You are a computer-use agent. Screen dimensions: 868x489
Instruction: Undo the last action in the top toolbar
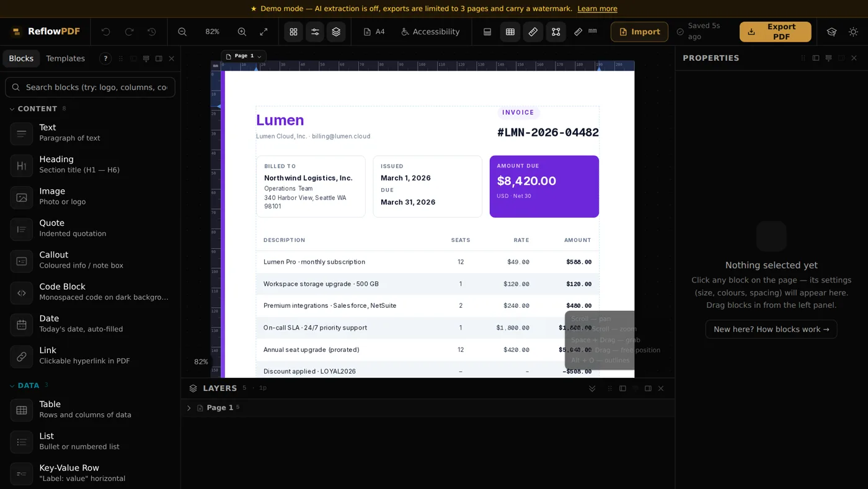106,32
